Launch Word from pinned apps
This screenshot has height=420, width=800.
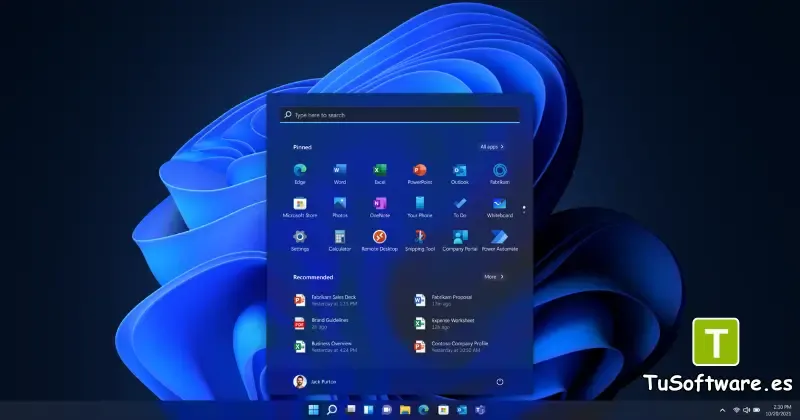coord(340,174)
